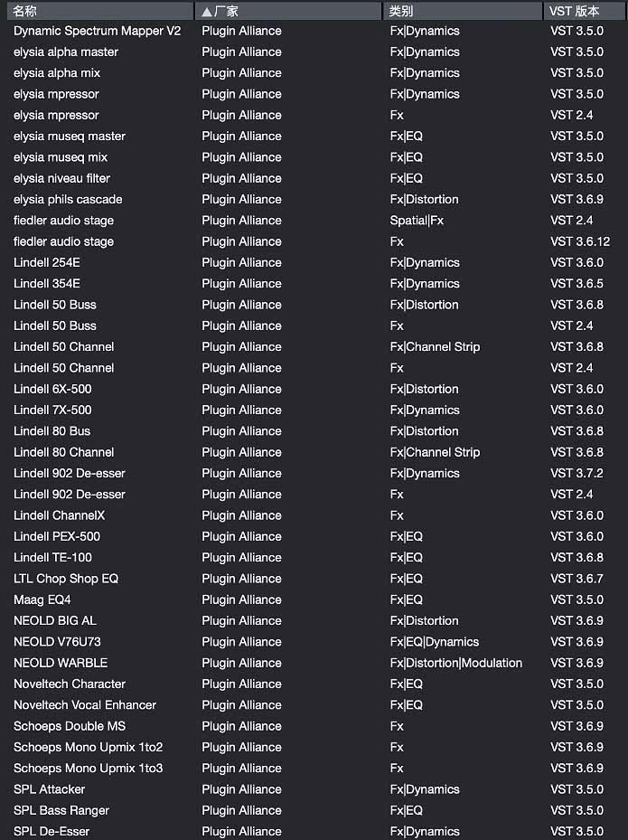This screenshot has width=628, height=840.
Task: Choose the Maag EQ4 equalizer entry
Action: pos(42,599)
